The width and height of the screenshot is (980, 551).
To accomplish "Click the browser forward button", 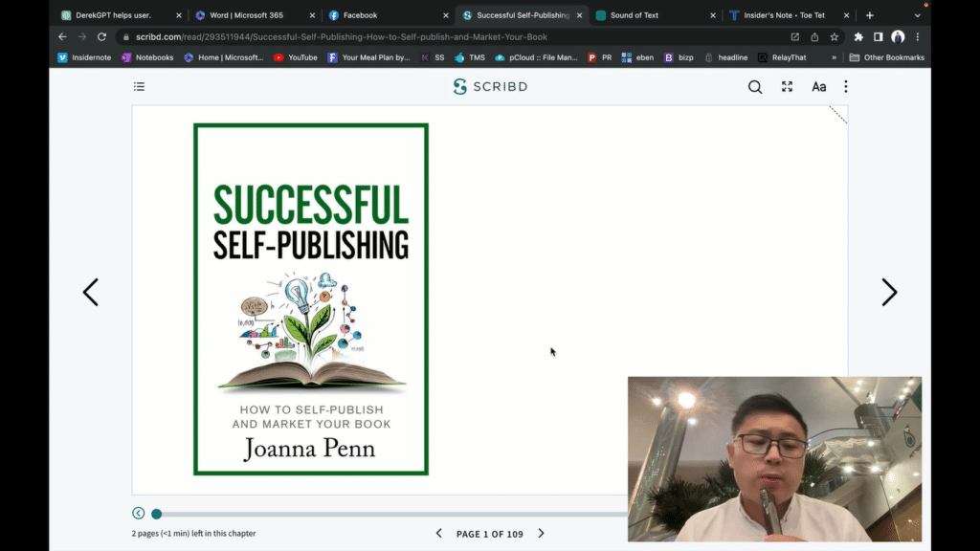I will point(82,37).
